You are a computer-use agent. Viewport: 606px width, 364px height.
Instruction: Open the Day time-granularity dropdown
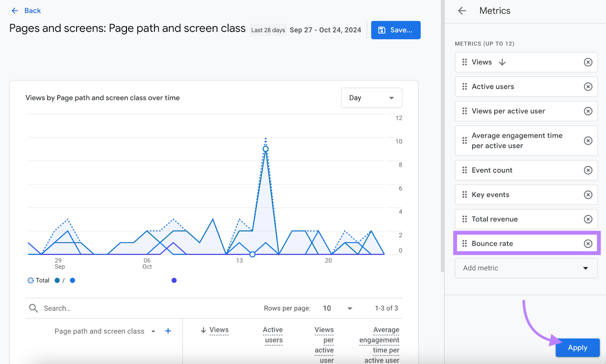(x=371, y=98)
